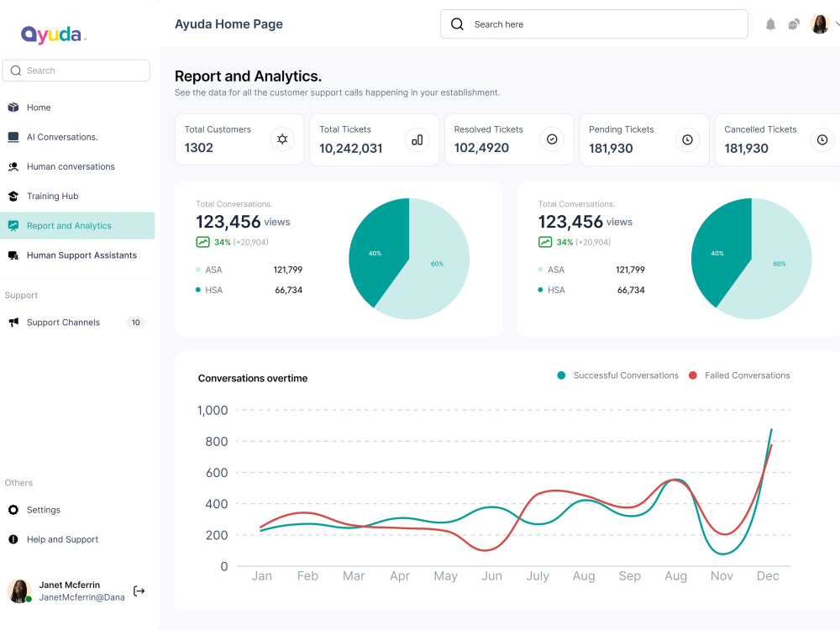
Task: Click the Human Support Assistants icon
Action: click(x=13, y=255)
